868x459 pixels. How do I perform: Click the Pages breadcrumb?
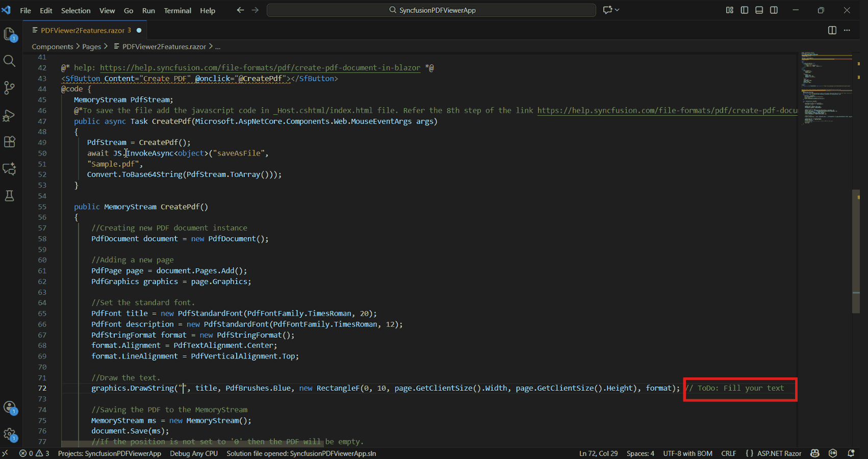[92, 46]
